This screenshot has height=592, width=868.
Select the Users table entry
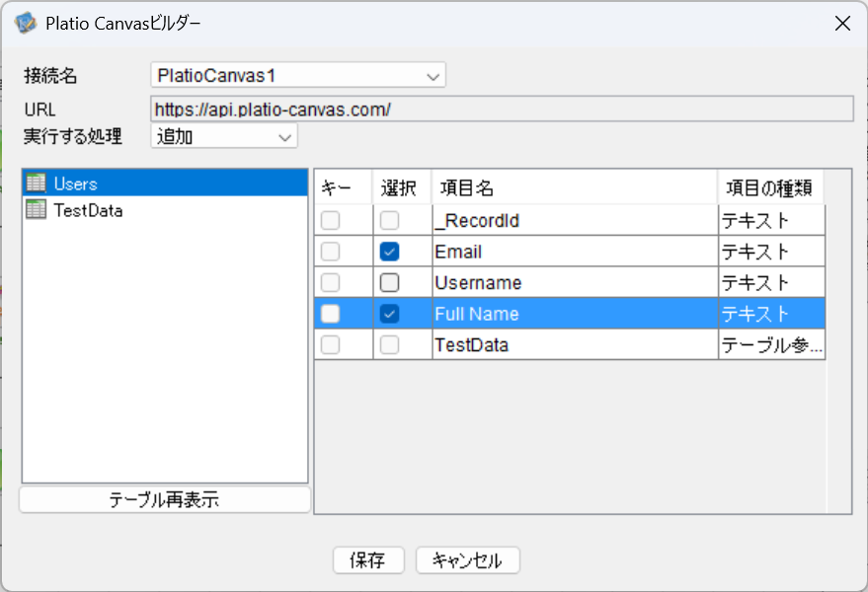tap(76, 184)
